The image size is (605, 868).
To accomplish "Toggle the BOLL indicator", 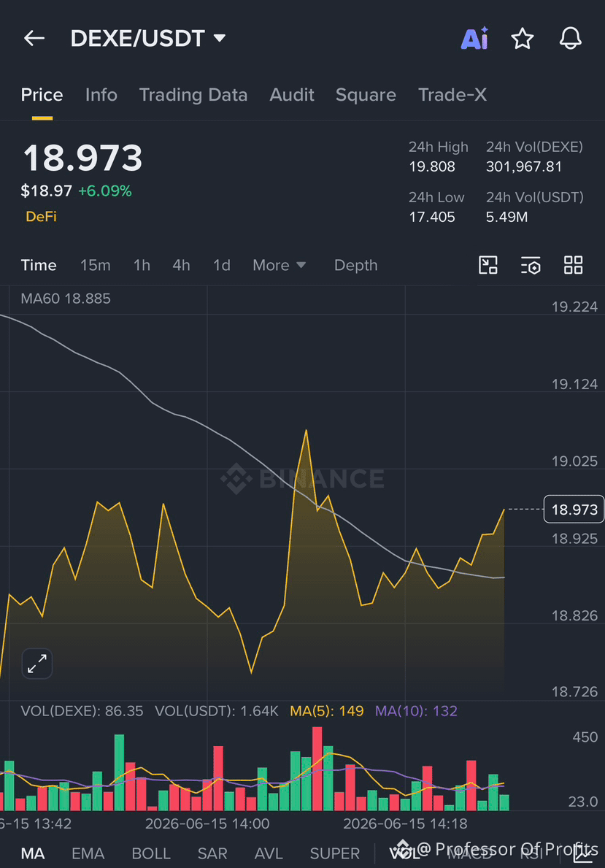I will (x=151, y=853).
